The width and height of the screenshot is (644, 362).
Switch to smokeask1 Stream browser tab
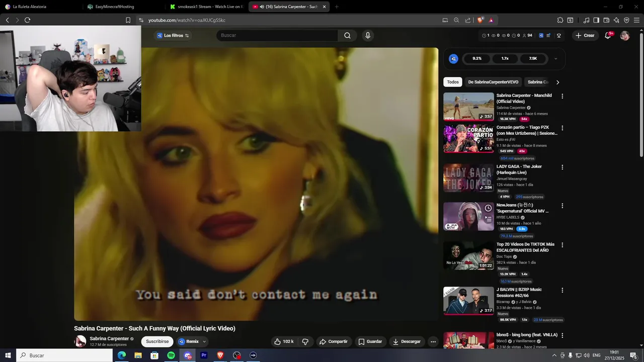(x=206, y=7)
